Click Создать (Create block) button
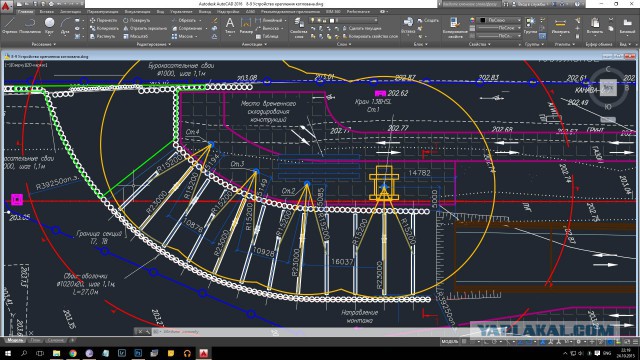 pos(428,20)
